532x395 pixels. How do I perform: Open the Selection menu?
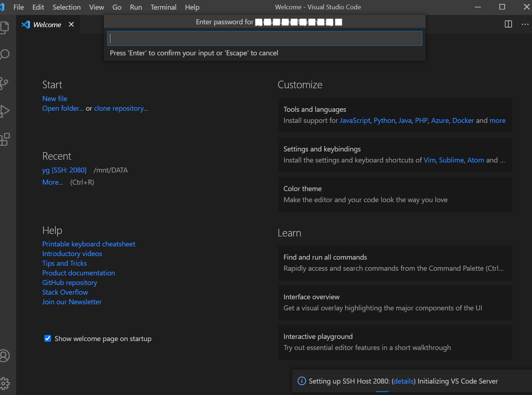pos(66,7)
